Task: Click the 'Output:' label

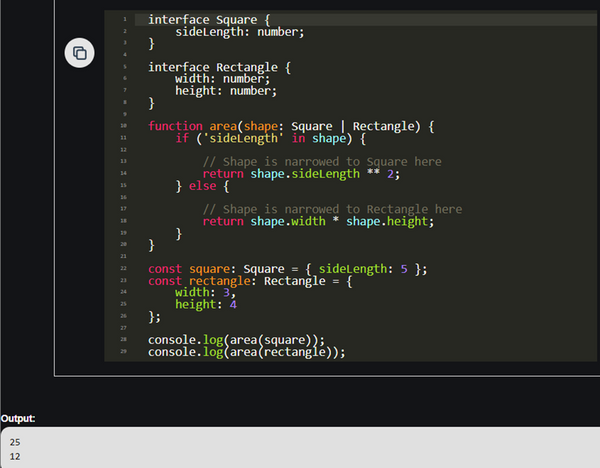Action: tap(18, 418)
